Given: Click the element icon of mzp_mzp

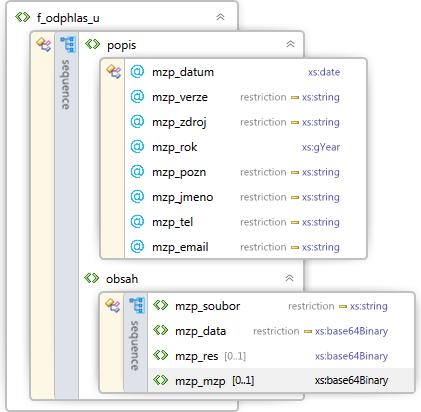Looking at the screenshot, I should [x=160, y=380].
